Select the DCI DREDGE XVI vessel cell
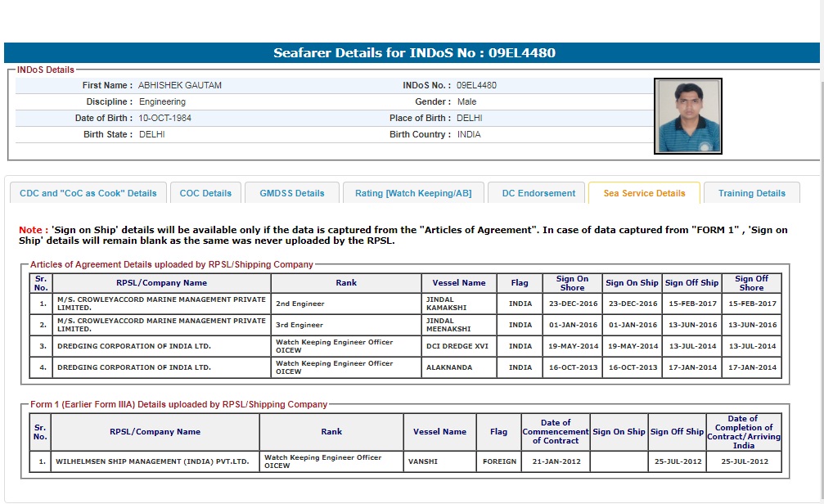 tap(460, 346)
